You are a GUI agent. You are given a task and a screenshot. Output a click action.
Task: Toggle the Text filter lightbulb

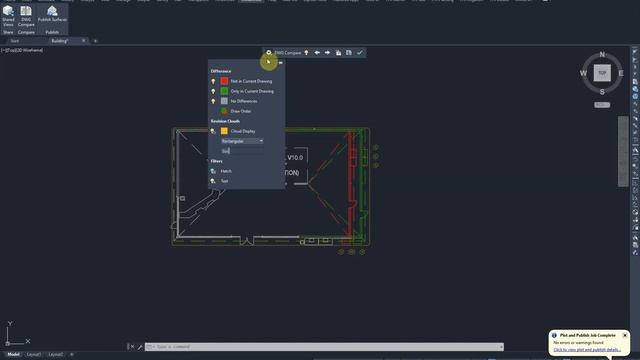(x=213, y=181)
